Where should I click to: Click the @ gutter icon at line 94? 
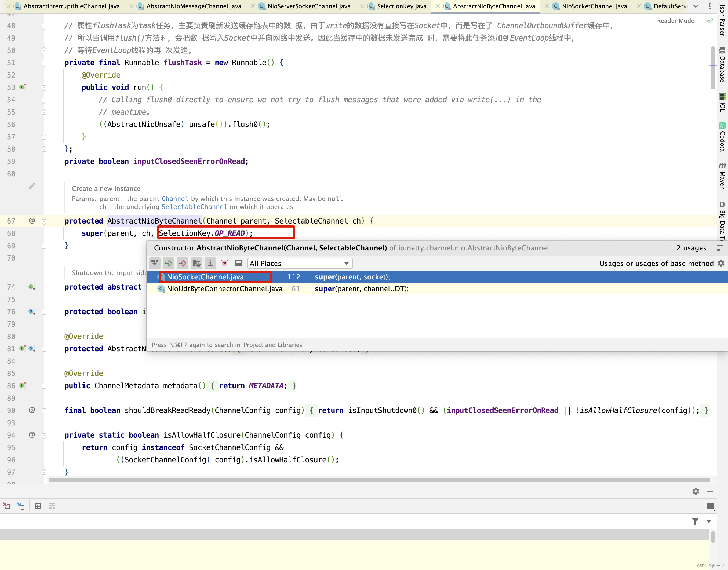(32, 435)
